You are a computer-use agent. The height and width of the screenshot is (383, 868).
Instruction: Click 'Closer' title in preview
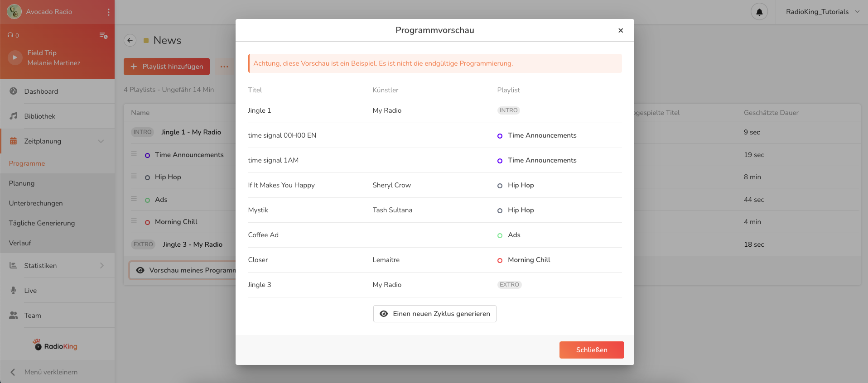[258, 260]
